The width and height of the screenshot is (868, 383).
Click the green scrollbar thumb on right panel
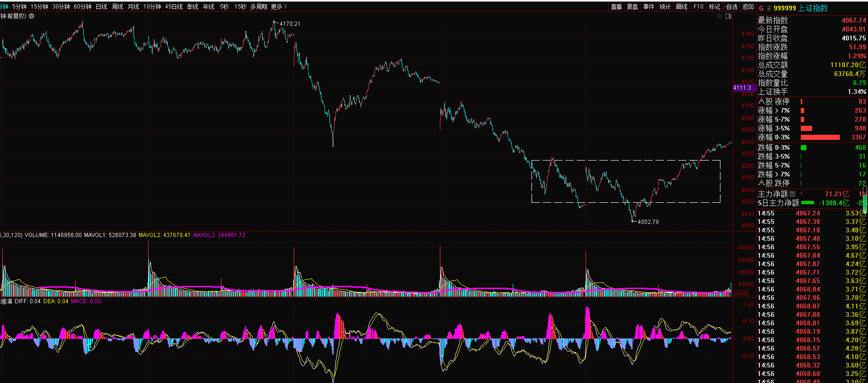(x=865, y=199)
